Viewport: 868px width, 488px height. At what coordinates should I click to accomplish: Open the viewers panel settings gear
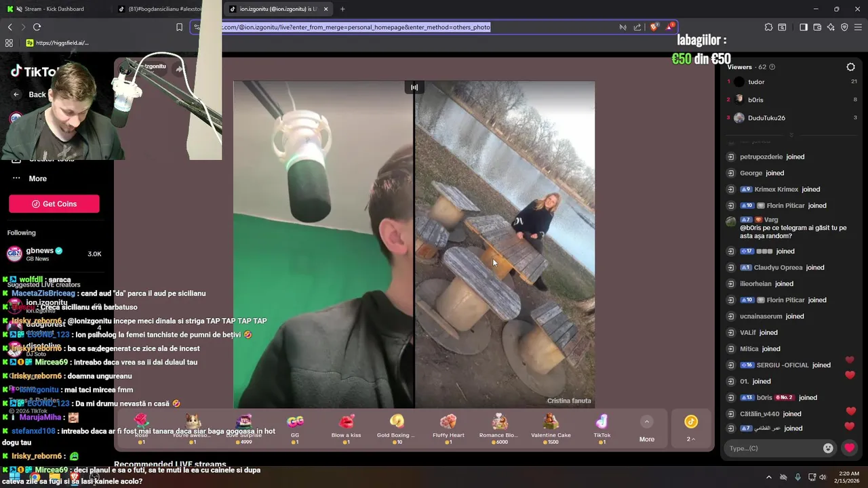(851, 67)
